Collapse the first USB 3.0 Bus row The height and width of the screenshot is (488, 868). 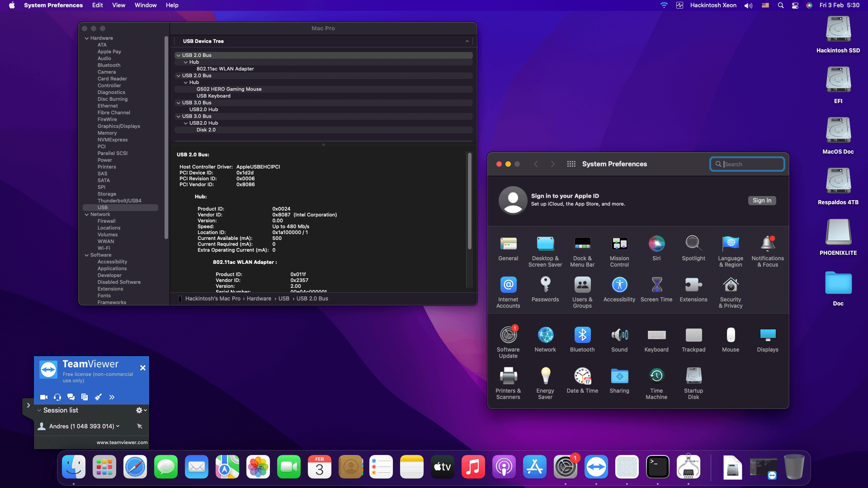[x=179, y=103]
